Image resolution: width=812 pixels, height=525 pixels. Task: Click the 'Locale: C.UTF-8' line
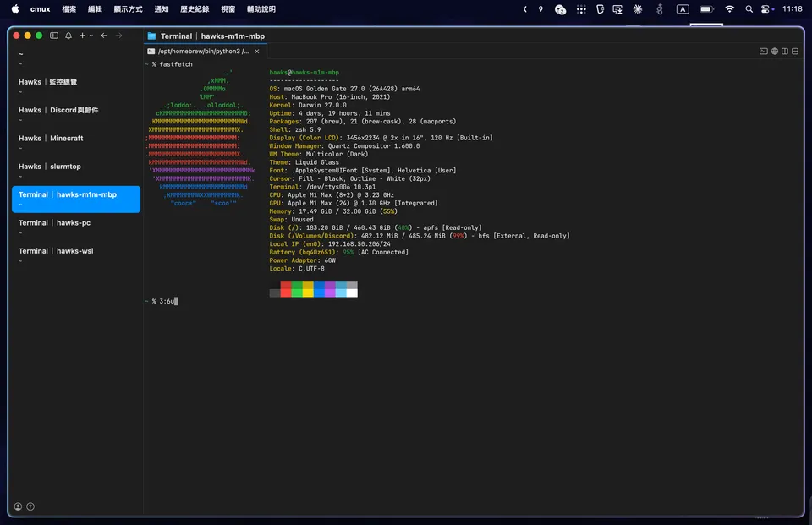coord(297,269)
